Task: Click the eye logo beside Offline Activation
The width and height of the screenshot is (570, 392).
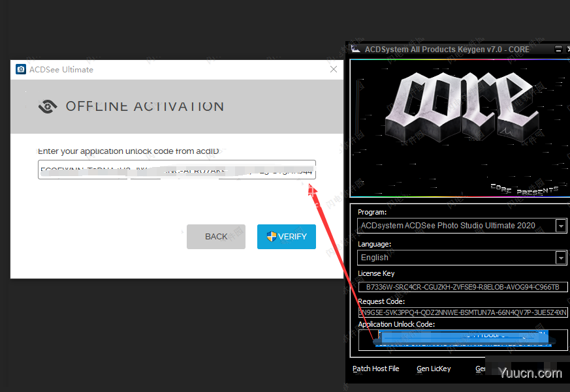Action: tap(48, 106)
